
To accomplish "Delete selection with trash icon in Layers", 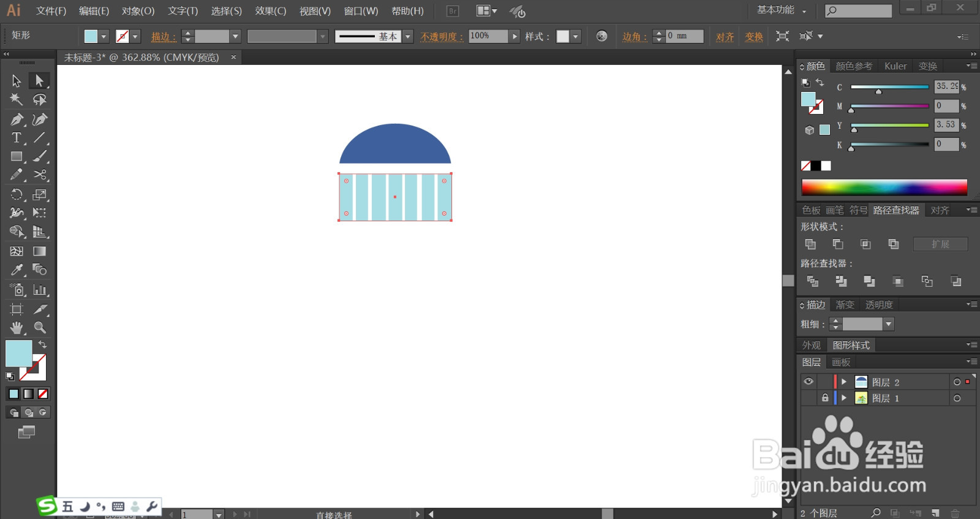I will pyautogui.click(x=955, y=513).
